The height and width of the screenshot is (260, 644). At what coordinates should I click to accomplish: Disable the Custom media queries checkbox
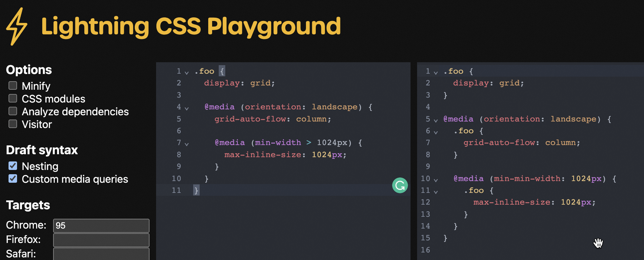[x=13, y=178]
